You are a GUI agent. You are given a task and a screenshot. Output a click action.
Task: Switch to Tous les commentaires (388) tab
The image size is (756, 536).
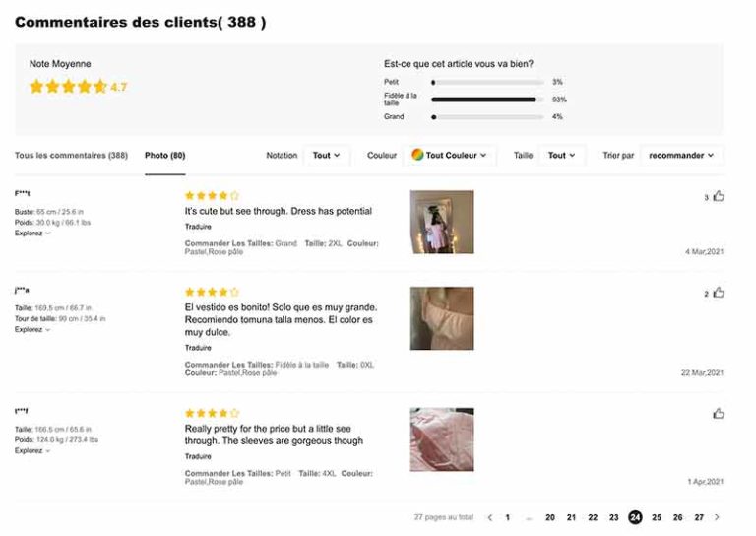(71, 156)
